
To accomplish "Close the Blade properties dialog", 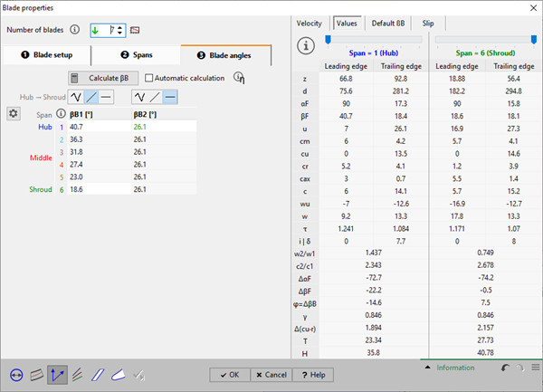I will tap(534, 8).
